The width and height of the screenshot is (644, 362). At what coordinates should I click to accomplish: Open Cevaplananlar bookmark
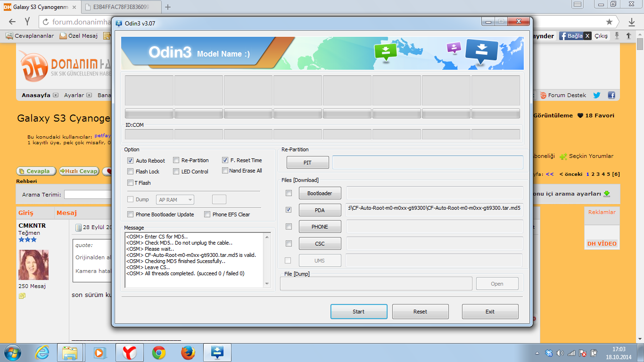[30, 36]
